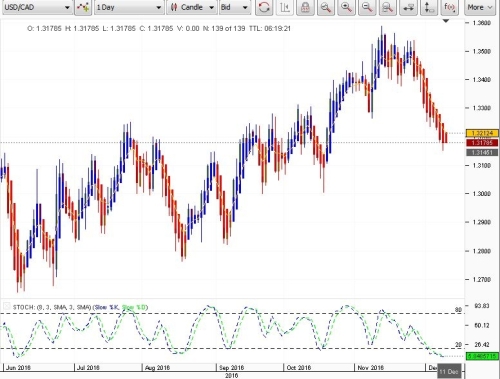Click the 11 Dec date marker
This screenshot has width=500, height=379.
(x=449, y=371)
